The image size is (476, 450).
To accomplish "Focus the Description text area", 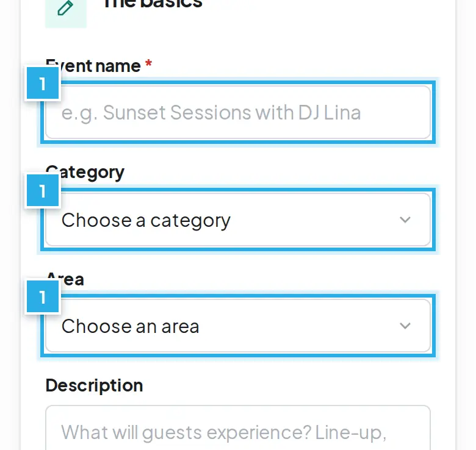I will (238, 427).
